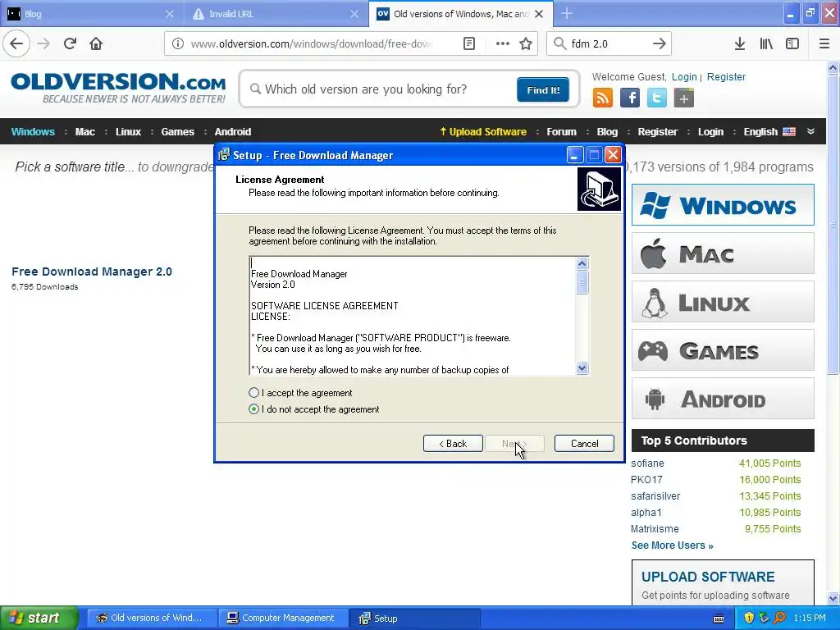Screen dimensions: 840x630
Task: Click the Facebook icon on OldVersion
Action: coord(629,98)
